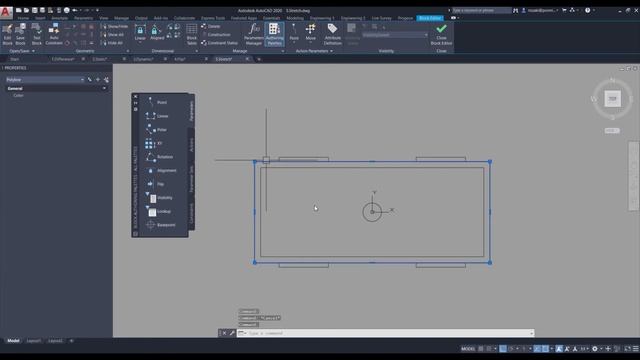The width and height of the screenshot is (640, 360).
Task: Toggle Constraint Status button
Action: 219,43
